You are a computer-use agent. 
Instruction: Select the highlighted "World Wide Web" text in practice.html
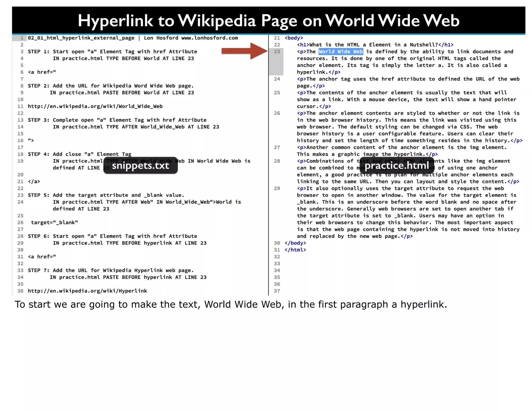[x=341, y=51]
